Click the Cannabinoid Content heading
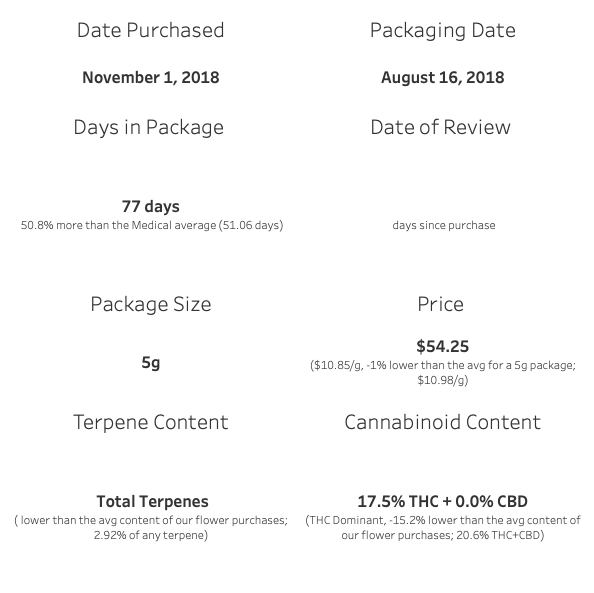This screenshot has width=594, height=593. pos(442,422)
